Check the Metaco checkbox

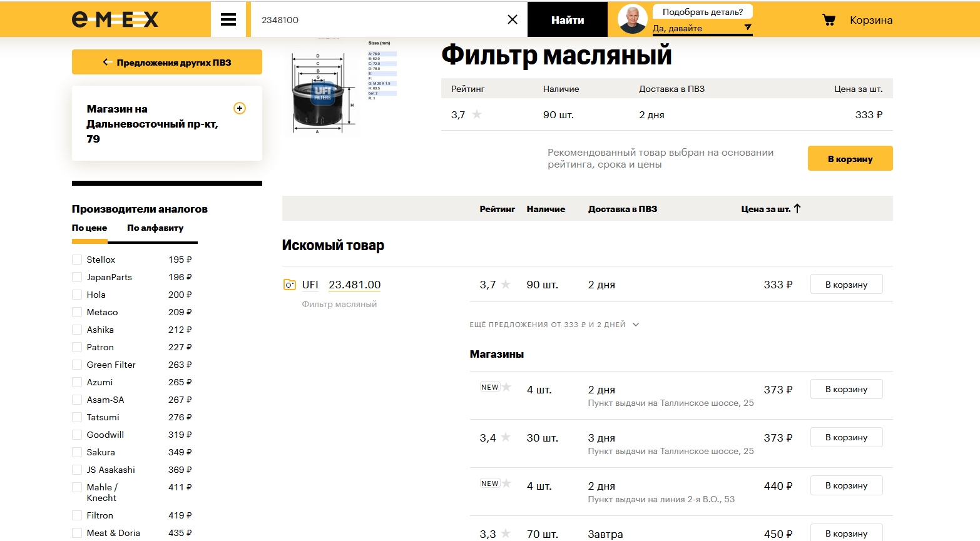[77, 312]
